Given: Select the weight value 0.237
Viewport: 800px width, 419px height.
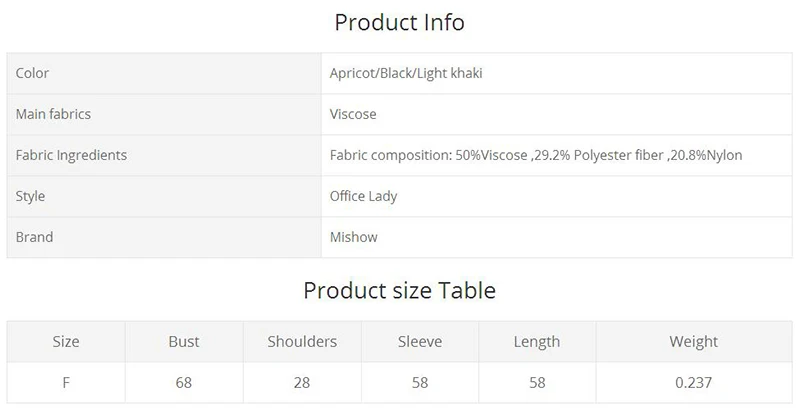Looking at the screenshot, I should 693,382.
